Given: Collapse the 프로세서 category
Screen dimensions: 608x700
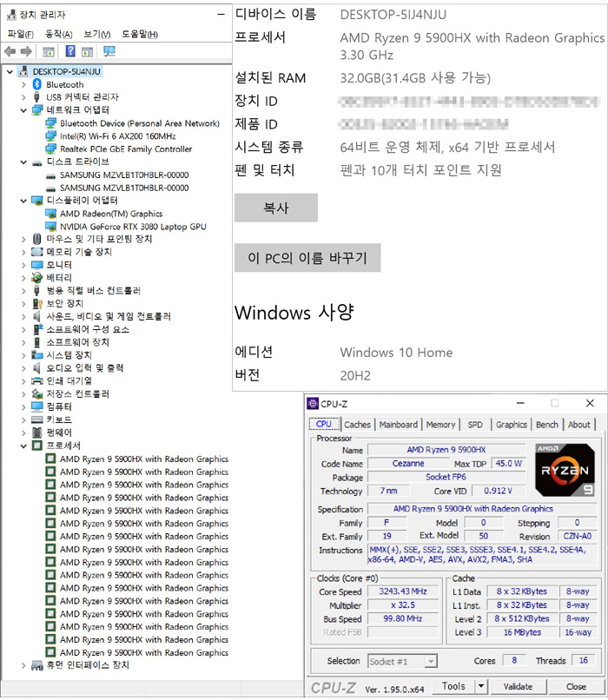Looking at the screenshot, I should 23,446.
